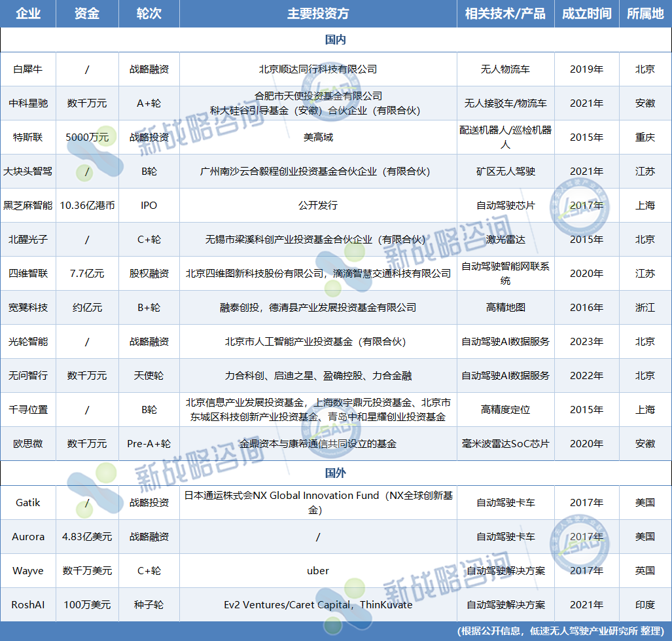The width and height of the screenshot is (672, 641).
Task: Click the IPO round cell
Action: click(149, 206)
